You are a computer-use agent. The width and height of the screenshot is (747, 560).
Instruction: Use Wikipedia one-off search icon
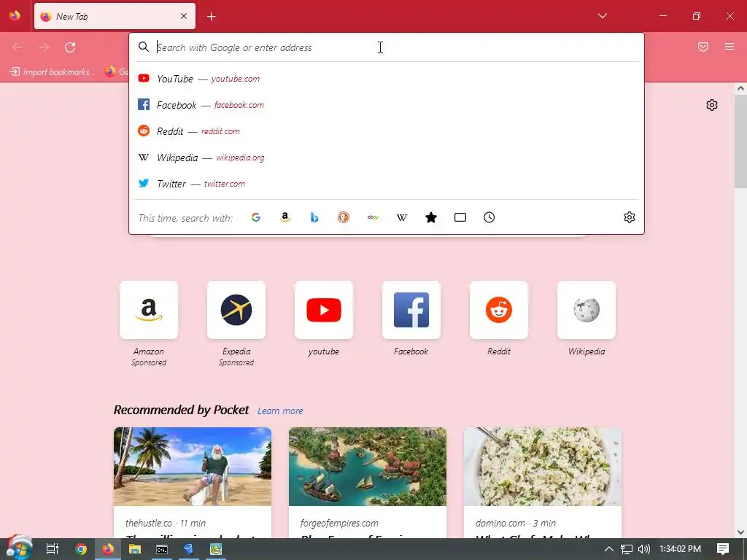tap(402, 217)
